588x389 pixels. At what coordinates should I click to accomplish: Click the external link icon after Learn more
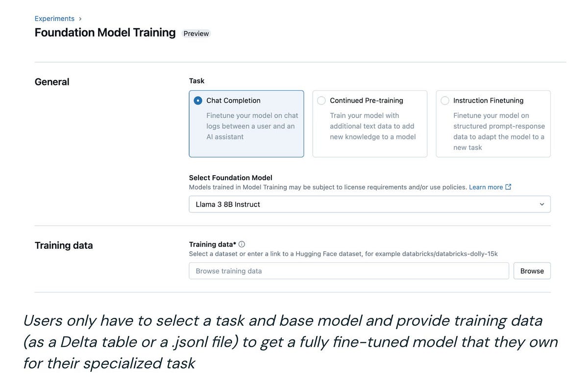point(508,187)
